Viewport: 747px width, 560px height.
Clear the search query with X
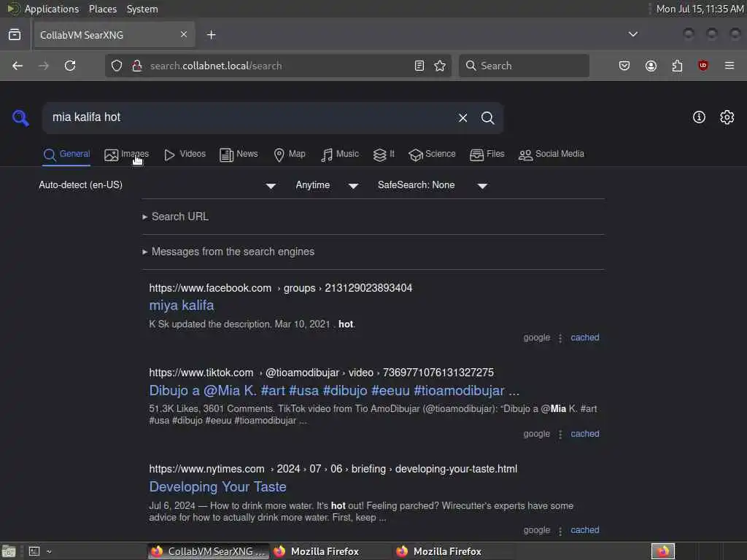(462, 117)
